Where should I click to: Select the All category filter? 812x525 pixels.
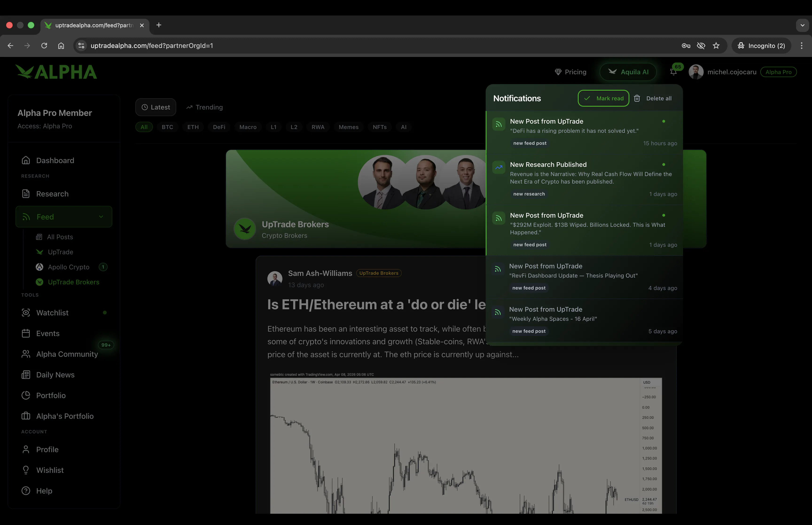[144, 127]
